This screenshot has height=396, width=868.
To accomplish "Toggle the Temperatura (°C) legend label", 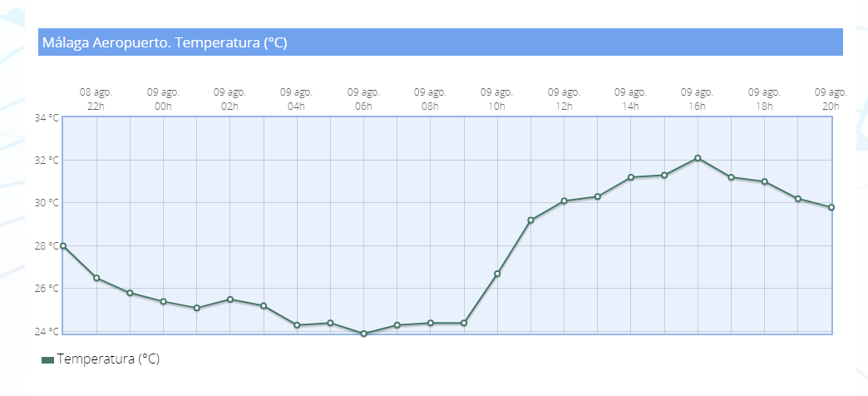I will click(x=108, y=359).
